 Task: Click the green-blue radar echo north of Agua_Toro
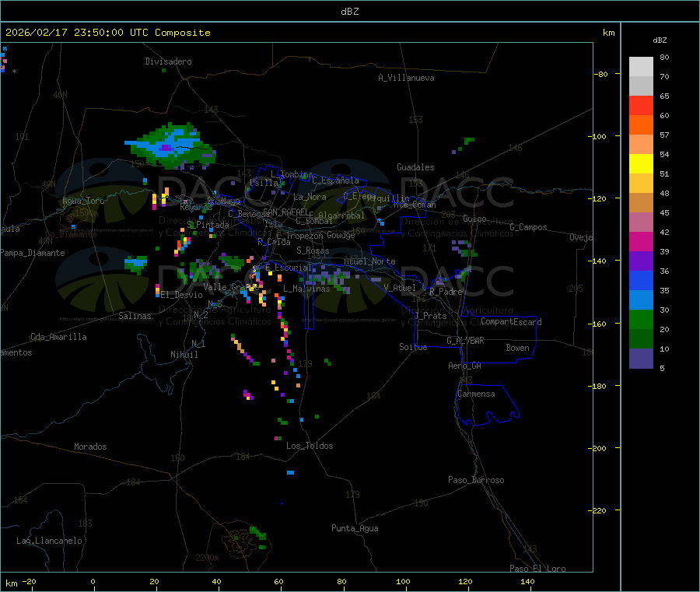tap(172, 145)
